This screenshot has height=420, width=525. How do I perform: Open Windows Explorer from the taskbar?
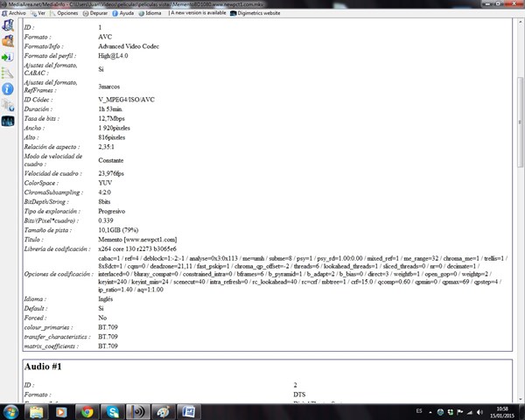coord(37,412)
